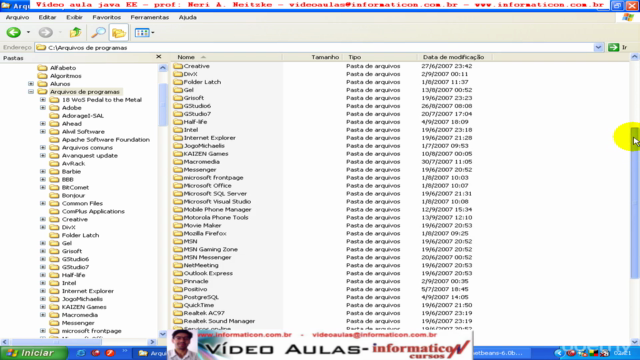Open the Iniciar start button

coord(34,353)
